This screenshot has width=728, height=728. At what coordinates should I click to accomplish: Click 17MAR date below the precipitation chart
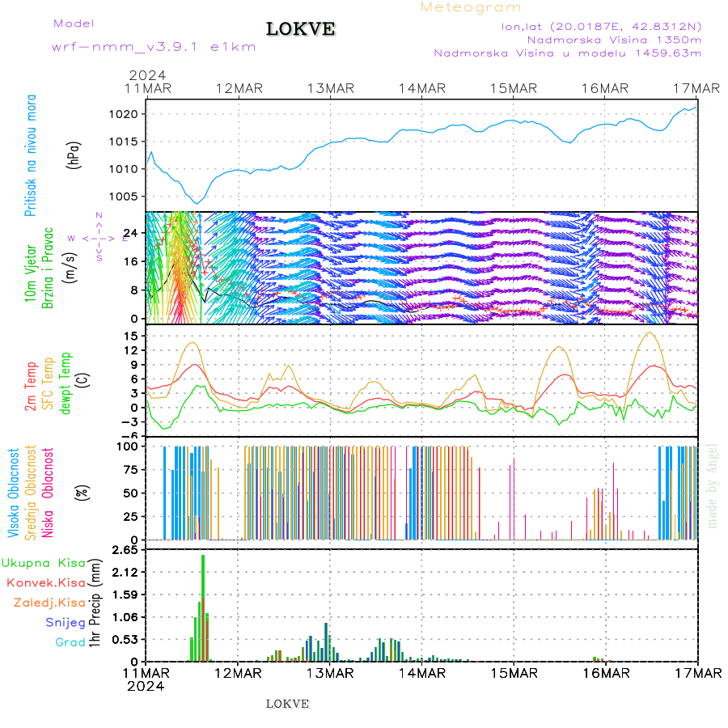coord(698,673)
